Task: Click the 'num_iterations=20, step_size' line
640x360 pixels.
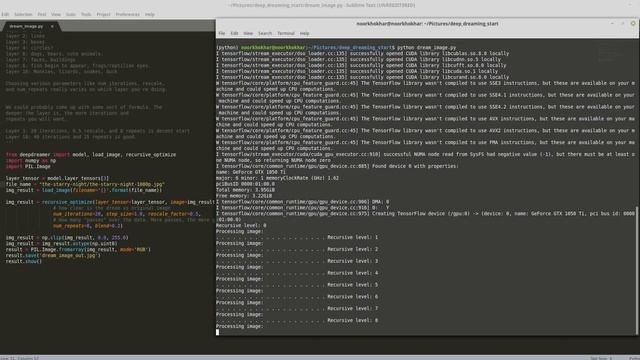Action: point(126,214)
